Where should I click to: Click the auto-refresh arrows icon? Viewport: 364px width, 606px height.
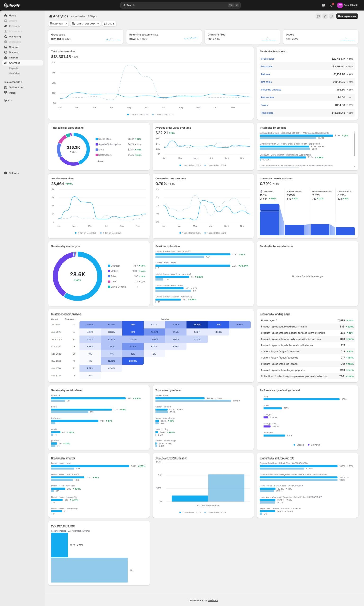pyautogui.click(x=318, y=16)
